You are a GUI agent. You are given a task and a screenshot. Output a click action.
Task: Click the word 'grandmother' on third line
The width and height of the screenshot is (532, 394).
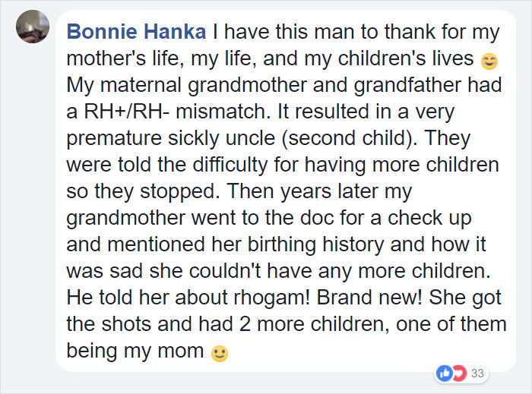point(247,85)
